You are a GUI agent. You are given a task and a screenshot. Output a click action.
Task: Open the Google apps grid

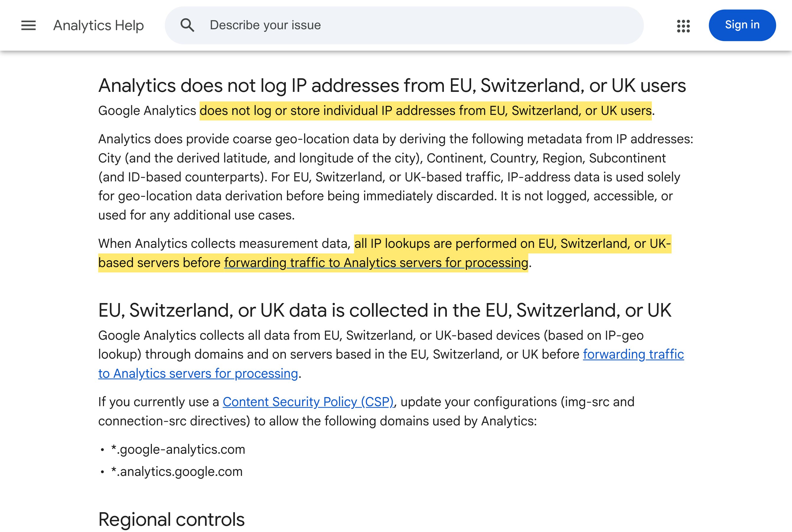coord(684,26)
